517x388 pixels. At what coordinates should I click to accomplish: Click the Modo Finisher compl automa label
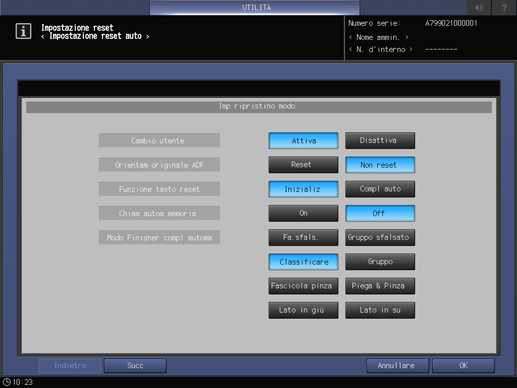click(159, 237)
